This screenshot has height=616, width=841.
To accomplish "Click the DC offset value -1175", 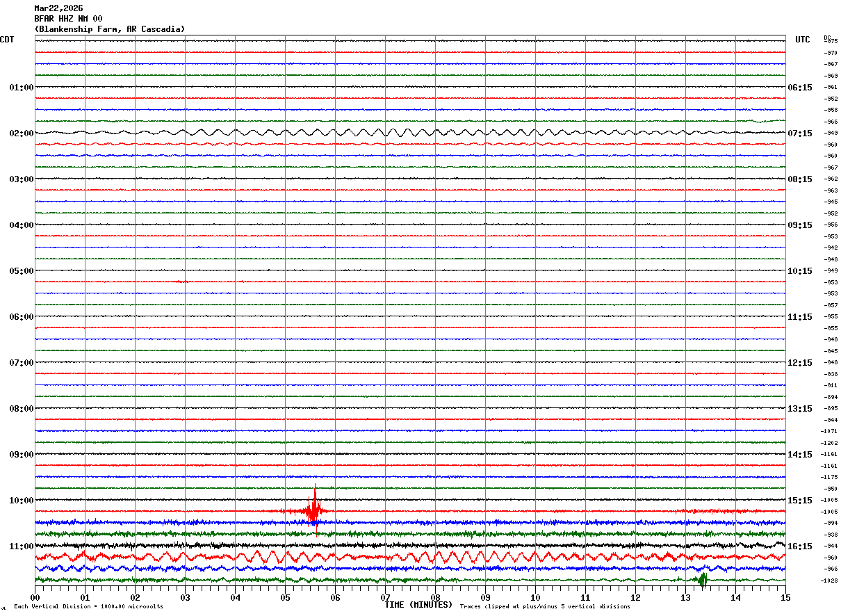I will (830, 478).
